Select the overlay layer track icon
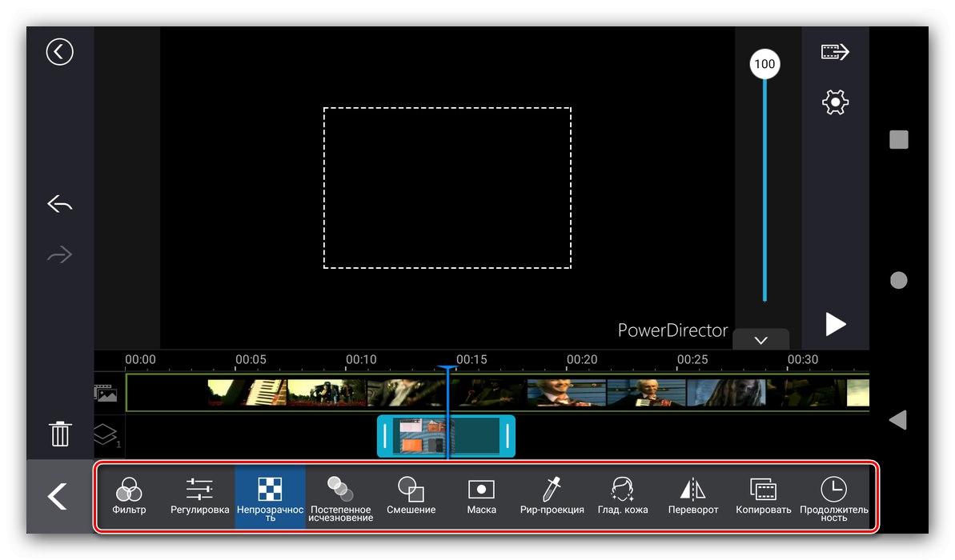955x560 pixels. [x=106, y=434]
